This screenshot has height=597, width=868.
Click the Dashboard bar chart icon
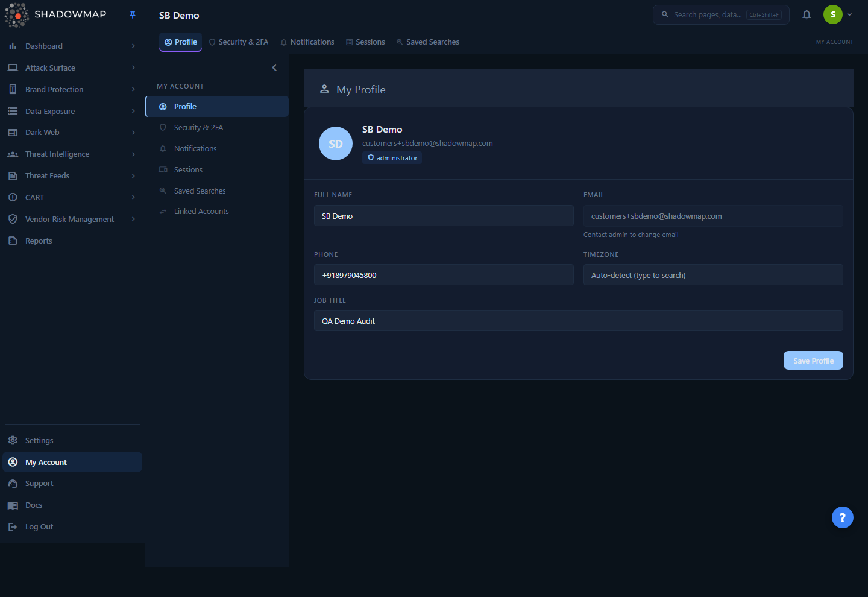13,46
